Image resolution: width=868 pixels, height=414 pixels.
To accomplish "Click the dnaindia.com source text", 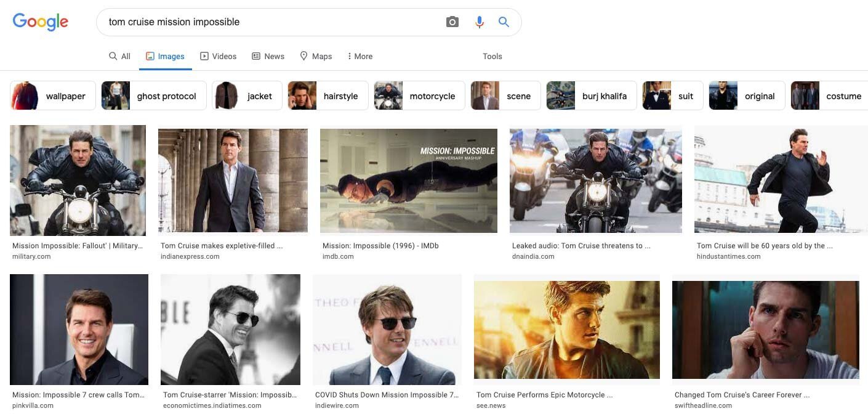I will click(x=533, y=256).
